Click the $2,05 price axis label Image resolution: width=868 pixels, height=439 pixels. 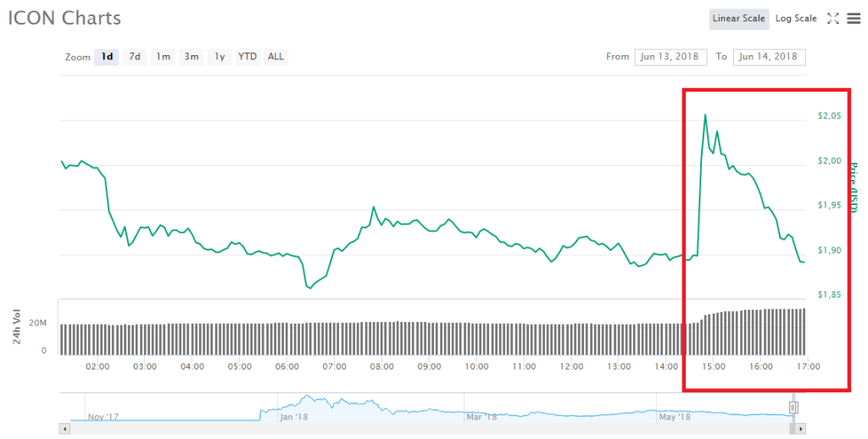(829, 116)
